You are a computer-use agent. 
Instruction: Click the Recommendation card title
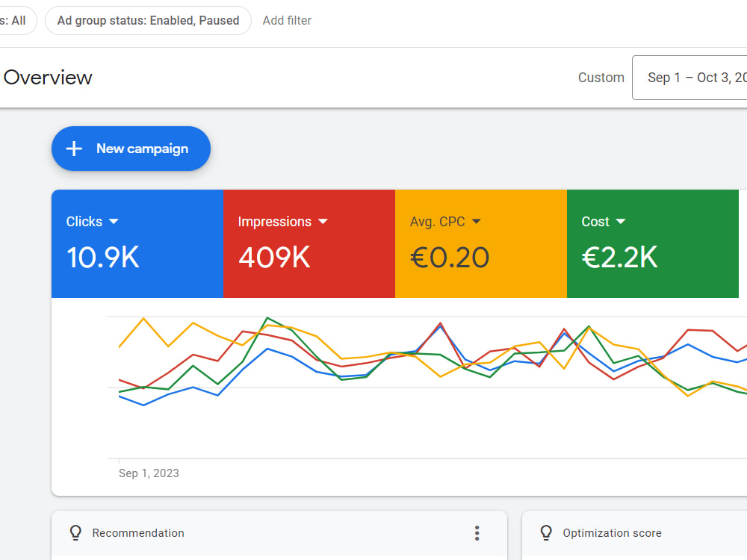click(138, 533)
